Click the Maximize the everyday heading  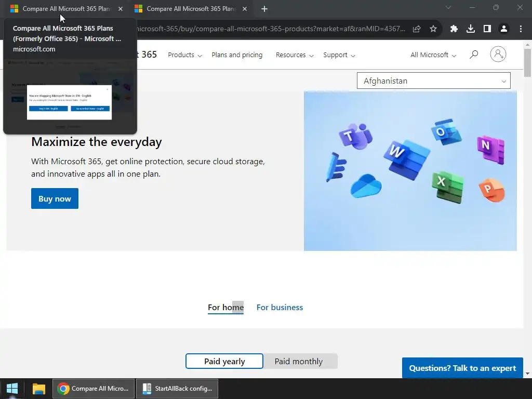coord(96,142)
